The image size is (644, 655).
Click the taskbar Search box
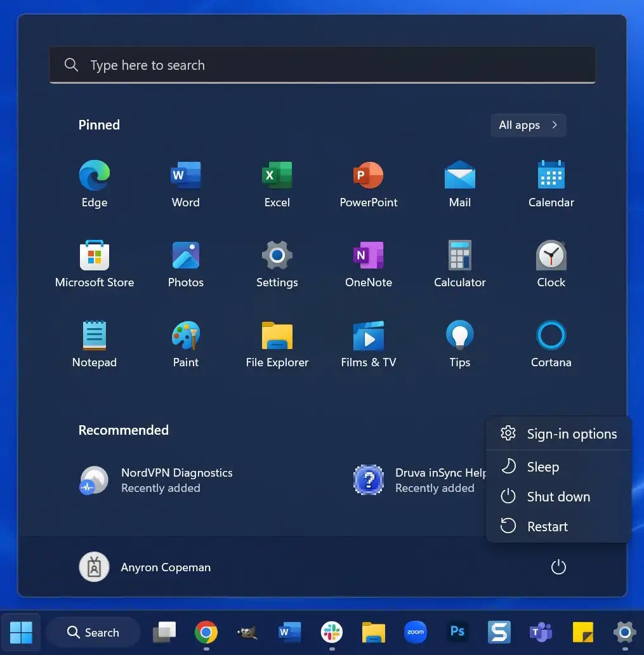[x=93, y=632]
